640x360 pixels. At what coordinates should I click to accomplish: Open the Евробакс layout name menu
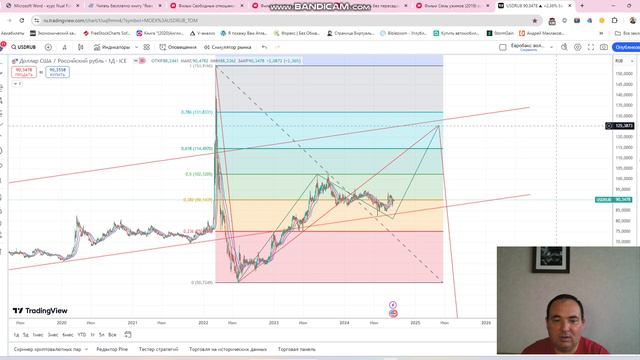point(528,47)
